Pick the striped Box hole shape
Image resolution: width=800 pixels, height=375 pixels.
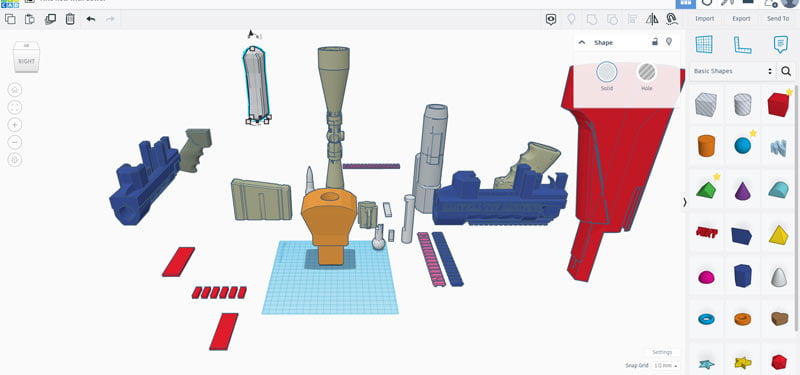pyautogui.click(x=706, y=104)
